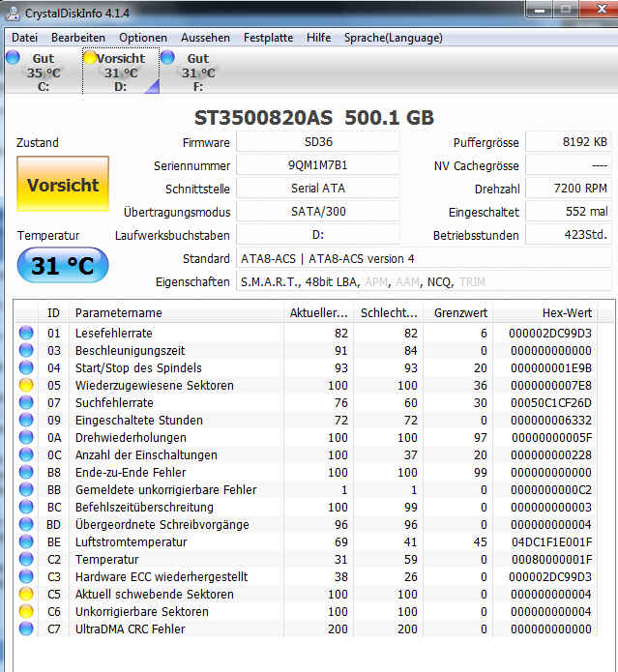Sort by the ID column header
Viewport: 618px width, 672px height.
pos(53,313)
